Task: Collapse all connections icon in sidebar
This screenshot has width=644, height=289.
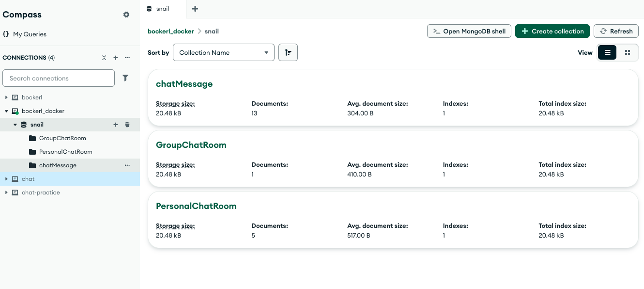Action: pyautogui.click(x=104, y=58)
